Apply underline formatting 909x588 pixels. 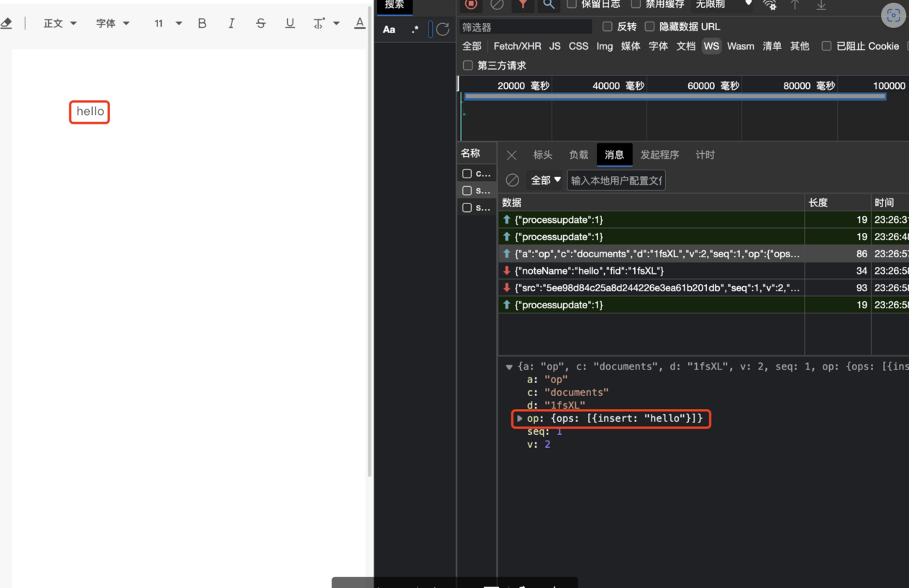point(290,24)
